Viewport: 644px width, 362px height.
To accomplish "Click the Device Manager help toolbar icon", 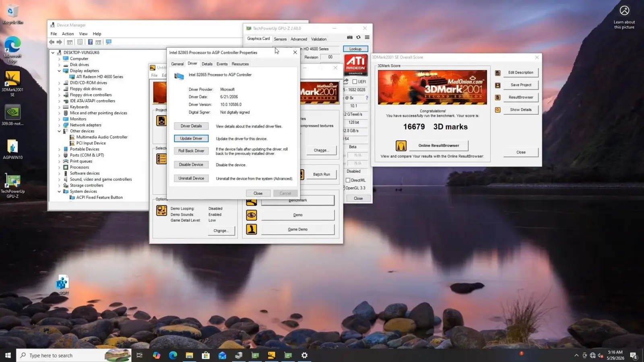I will [x=90, y=42].
